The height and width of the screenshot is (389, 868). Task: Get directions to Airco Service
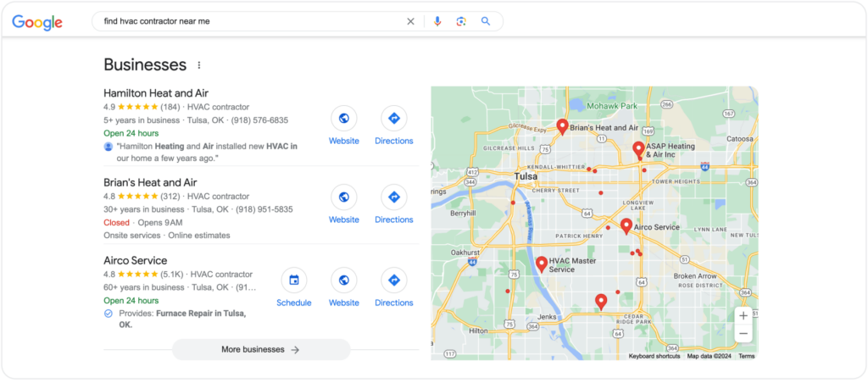point(393,280)
